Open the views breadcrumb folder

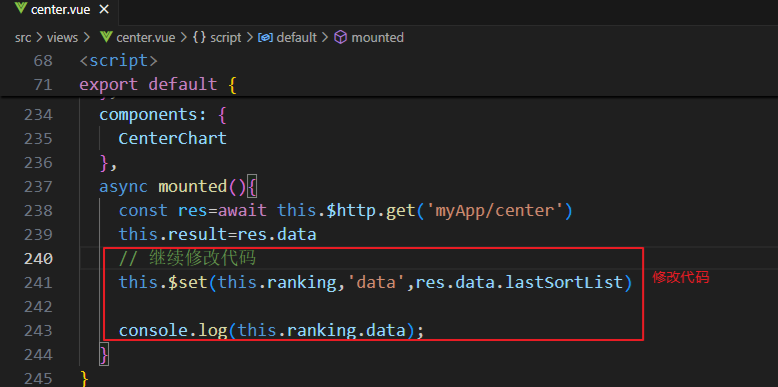point(63,38)
